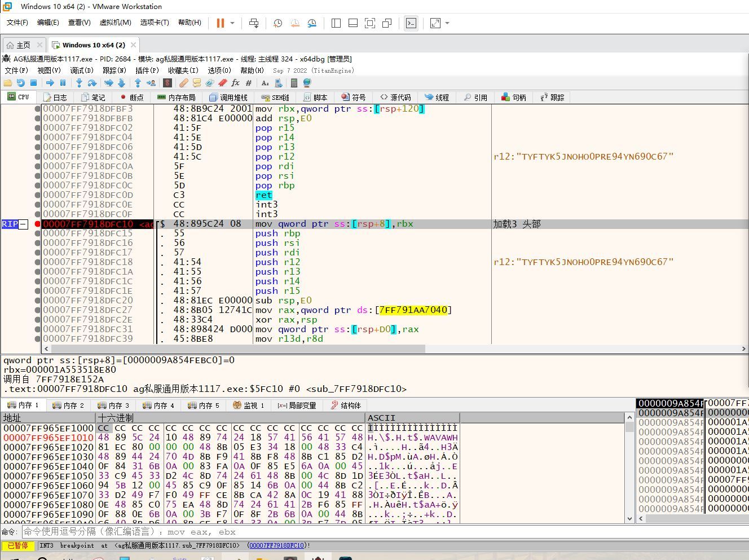Toggle breakpoint dot at address 00007FF7918DFC10
This screenshot has width=749, height=560.
tap(38, 224)
